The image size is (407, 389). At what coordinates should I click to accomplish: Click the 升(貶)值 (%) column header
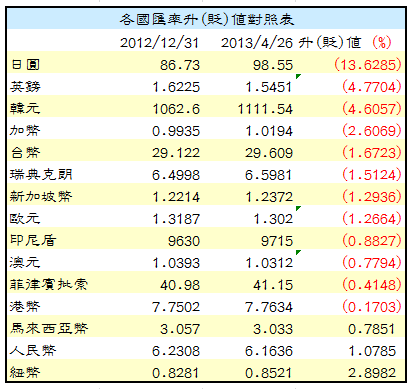(x=345, y=43)
